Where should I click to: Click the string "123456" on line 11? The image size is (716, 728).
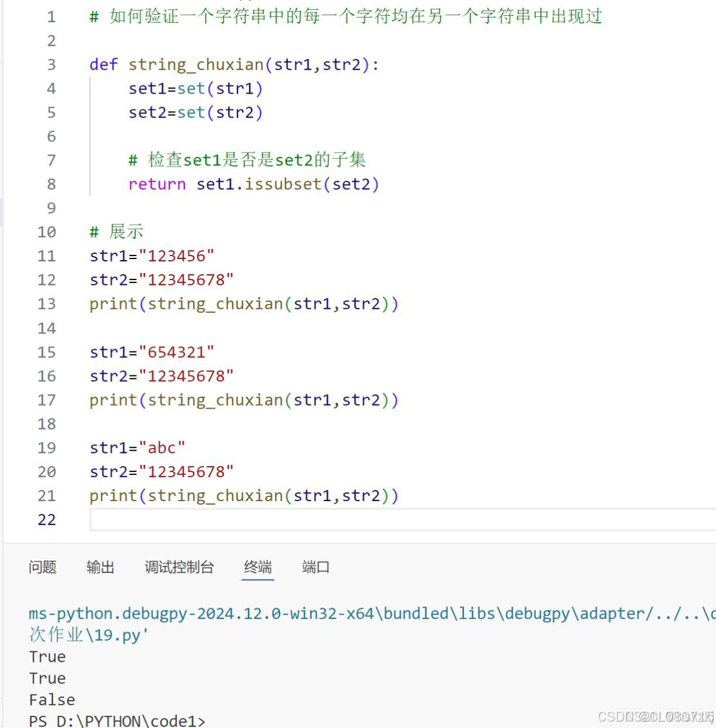coord(177,256)
